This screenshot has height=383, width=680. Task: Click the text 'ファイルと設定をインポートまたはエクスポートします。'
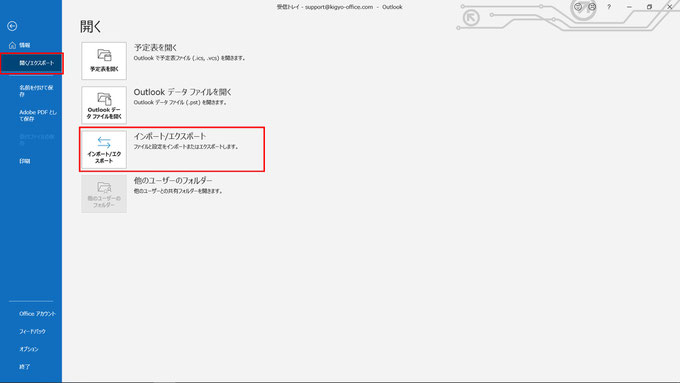[x=186, y=147]
